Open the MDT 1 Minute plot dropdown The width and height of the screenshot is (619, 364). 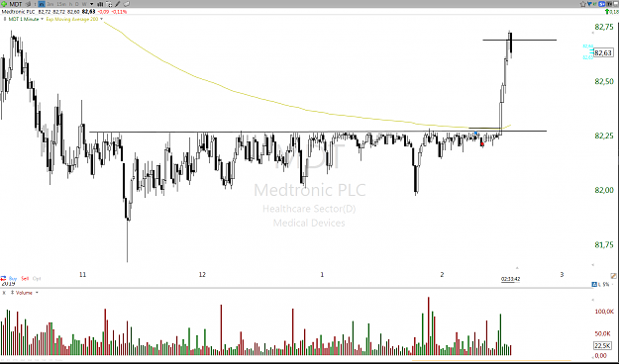(43, 19)
